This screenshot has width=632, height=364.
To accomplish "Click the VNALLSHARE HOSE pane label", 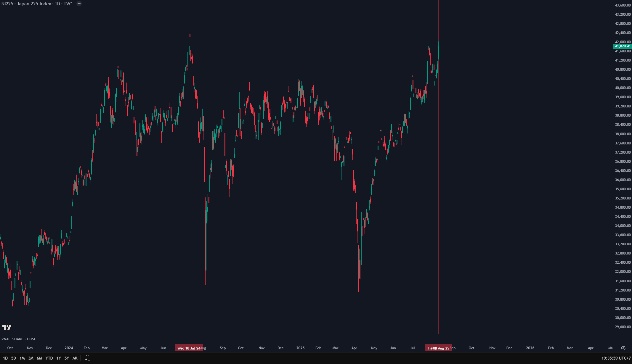I will [x=19, y=339].
